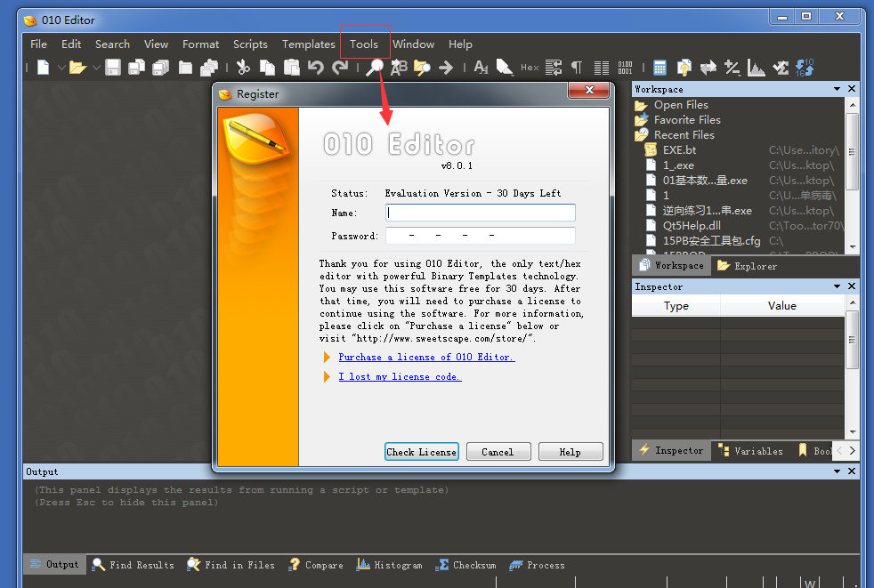
Task: Click the Histogram toolbar icon
Action: pos(756,68)
